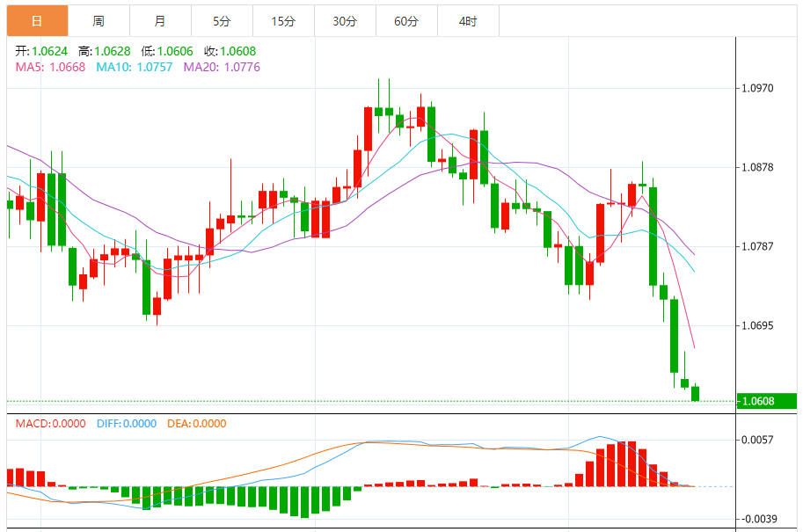Click the closing price value 1.0608
Screen dimensions: 803x532
click(x=238, y=51)
